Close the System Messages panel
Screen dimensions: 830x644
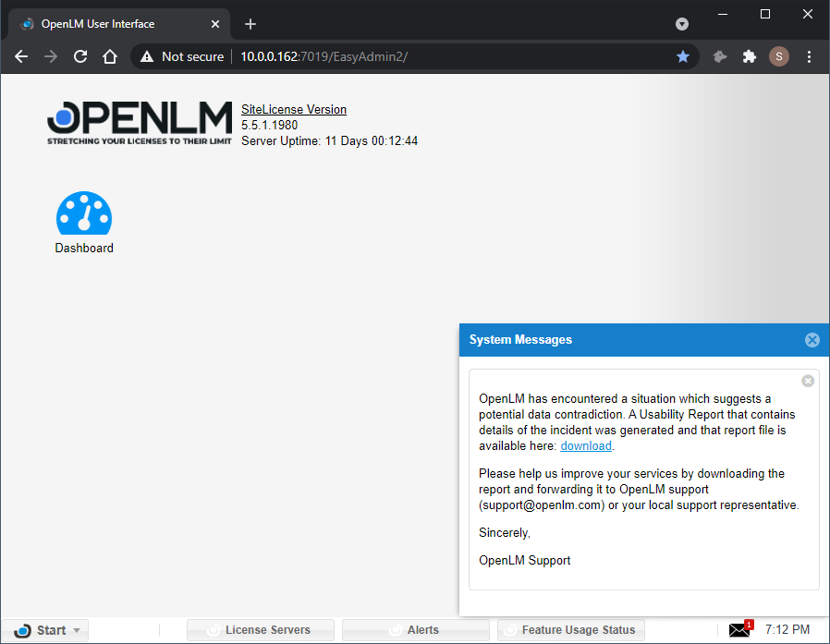[x=812, y=340]
